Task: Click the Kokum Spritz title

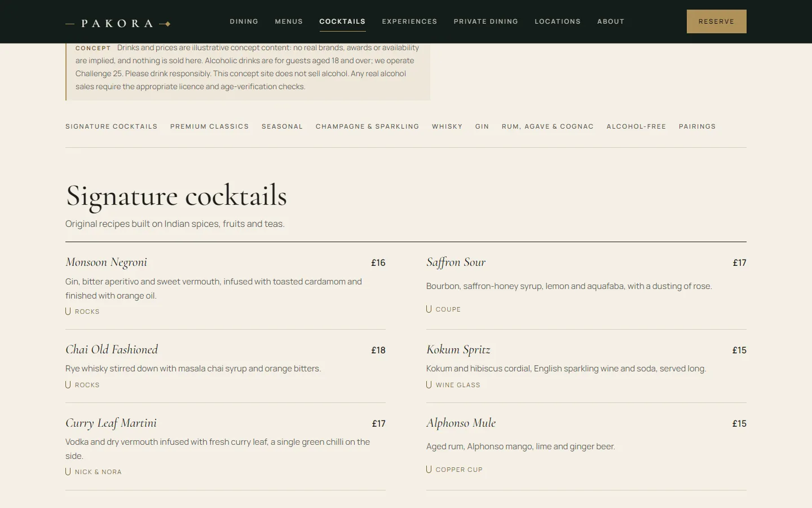Action: 458,350
